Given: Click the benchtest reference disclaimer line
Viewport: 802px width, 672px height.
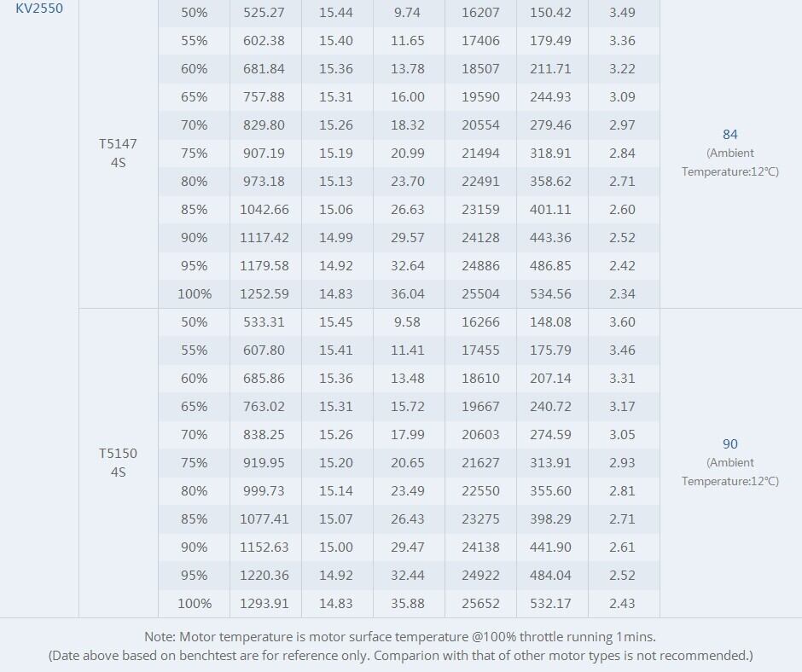Looking at the screenshot, I should point(400,656).
